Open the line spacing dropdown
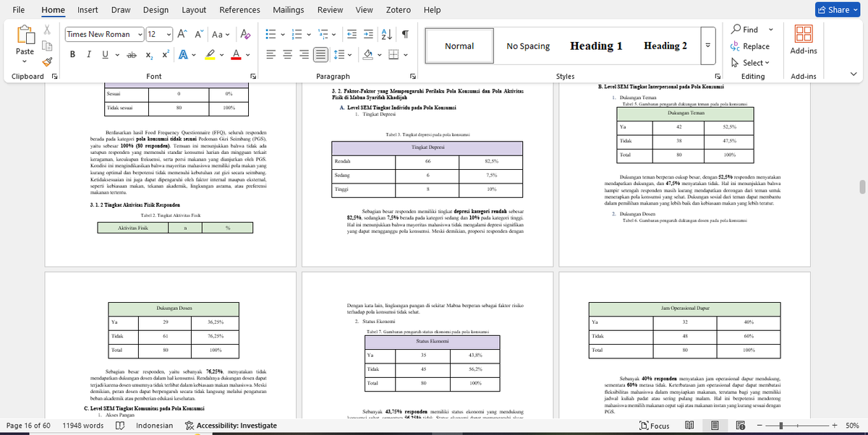This screenshot has height=435, width=868. [x=351, y=55]
